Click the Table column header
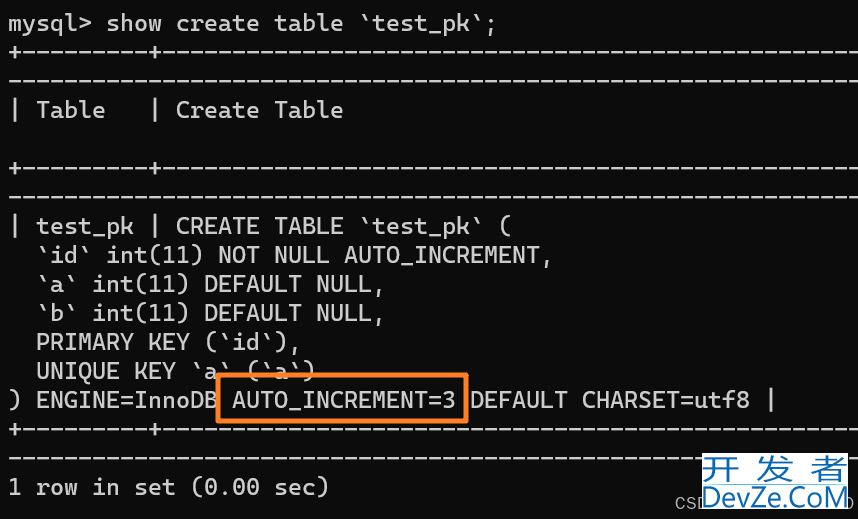Viewport: 858px width, 519px height. pyautogui.click(x=71, y=110)
